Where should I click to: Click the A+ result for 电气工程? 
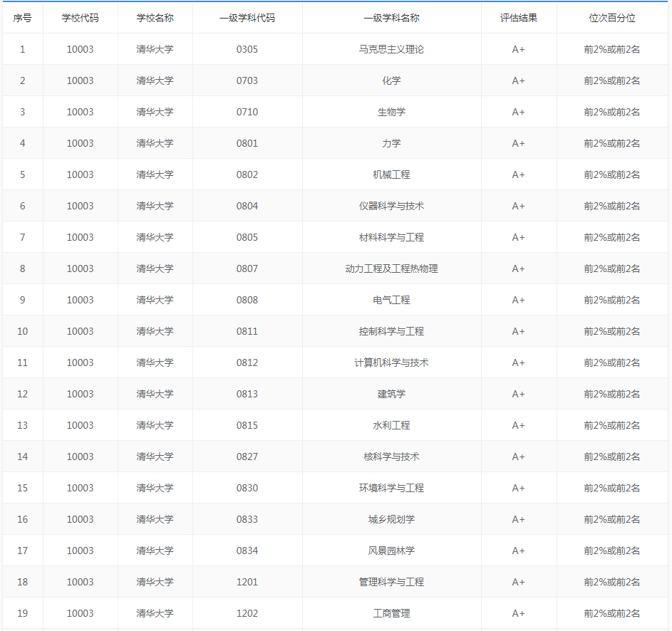[x=519, y=300]
